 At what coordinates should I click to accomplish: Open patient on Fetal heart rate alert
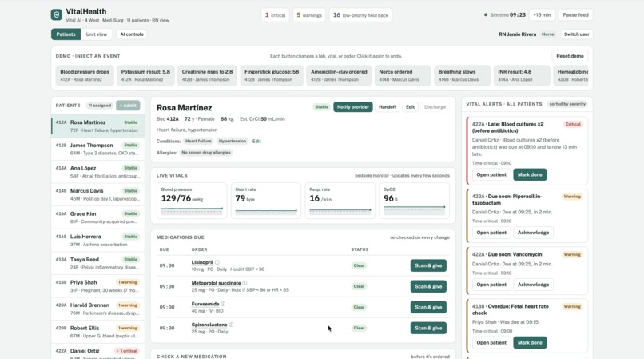coord(491,342)
